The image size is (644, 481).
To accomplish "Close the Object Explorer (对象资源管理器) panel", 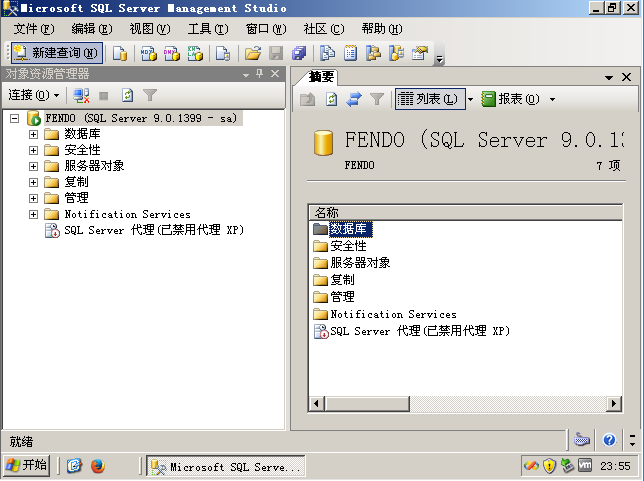I will (275, 74).
